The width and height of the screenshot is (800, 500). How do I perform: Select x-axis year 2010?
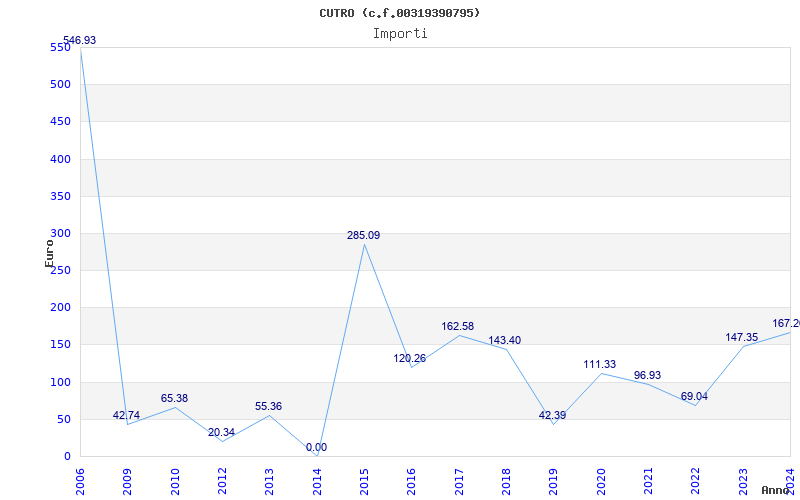pyautogui.click(x=175, y=482)
